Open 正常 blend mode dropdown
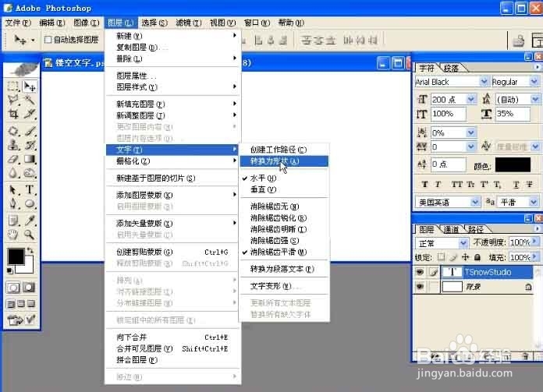 click(463, 244)
